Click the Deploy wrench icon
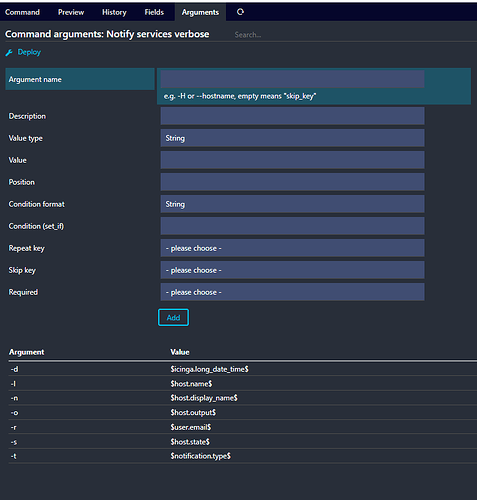This screenshot has width=477, height=500. click(x=9, y=53)
